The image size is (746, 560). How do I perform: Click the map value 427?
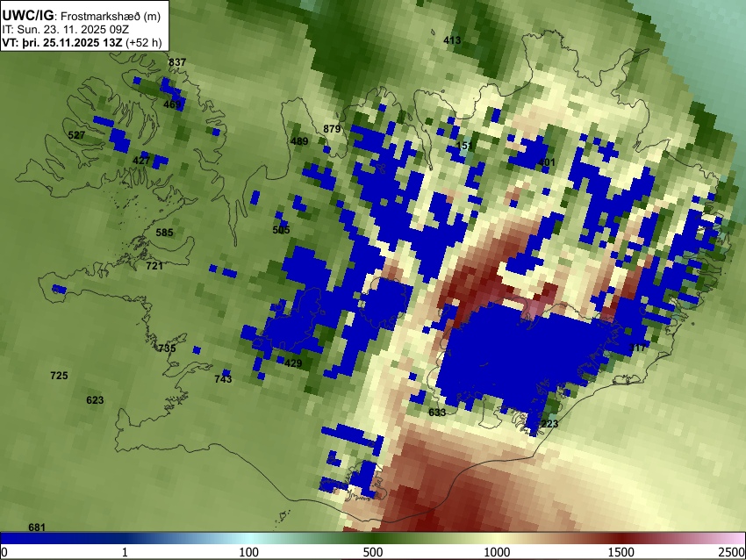point(141,161)
